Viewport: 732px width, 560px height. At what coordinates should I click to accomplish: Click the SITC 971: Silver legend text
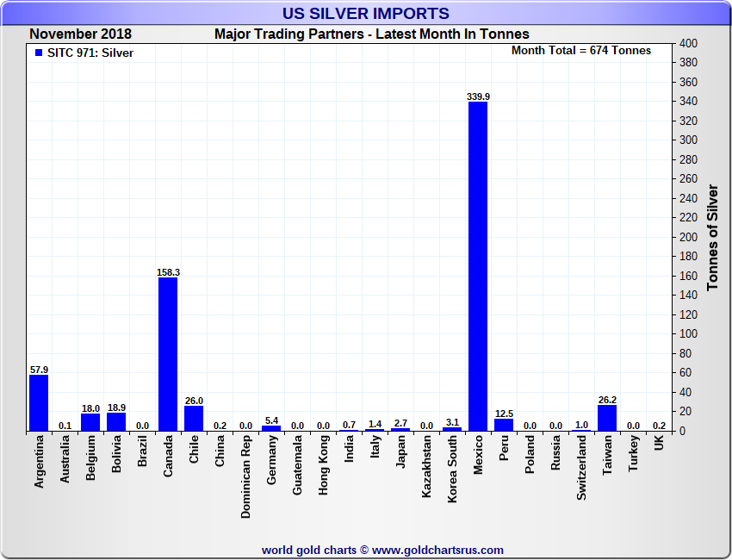pos(90,53)
